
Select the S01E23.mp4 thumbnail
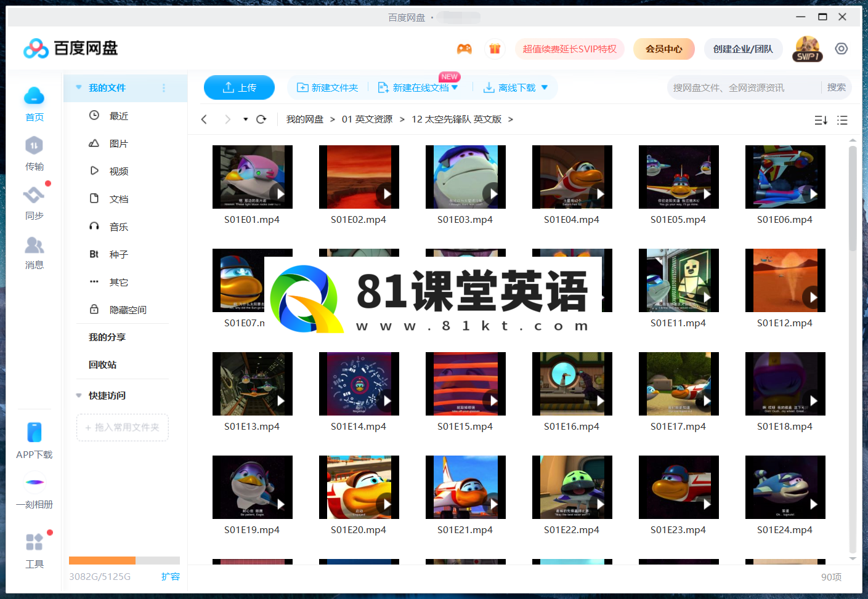(679, 487)
